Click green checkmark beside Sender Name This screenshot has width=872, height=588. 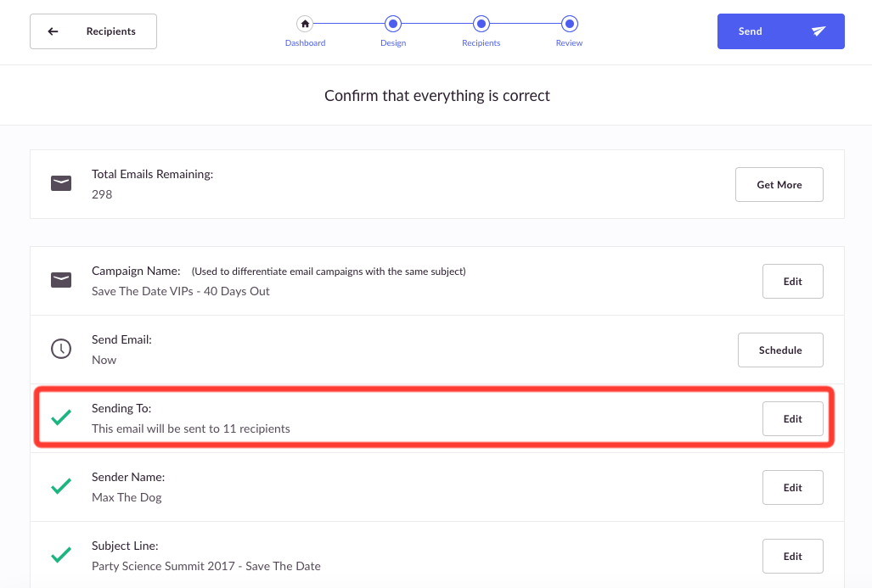(x=61, y=486)
